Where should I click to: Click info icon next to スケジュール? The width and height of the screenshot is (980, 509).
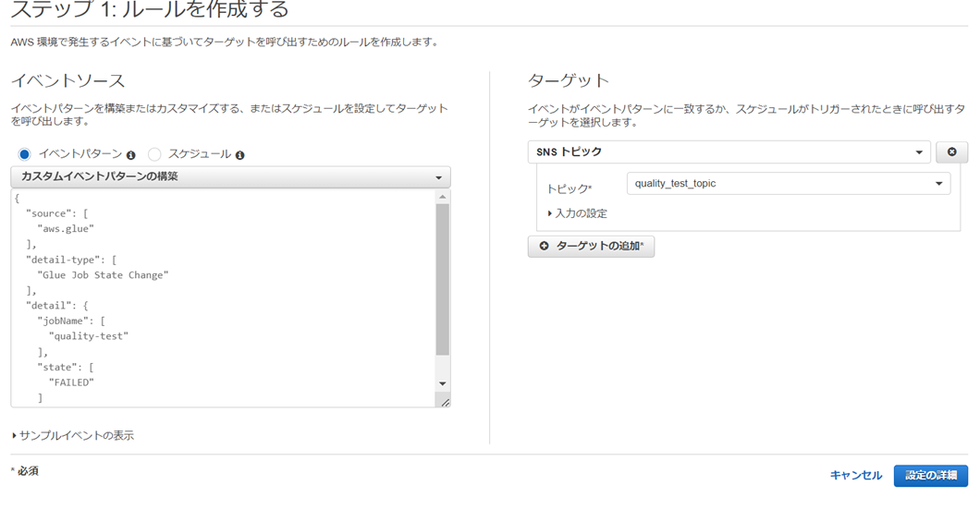tap(240, 155)
